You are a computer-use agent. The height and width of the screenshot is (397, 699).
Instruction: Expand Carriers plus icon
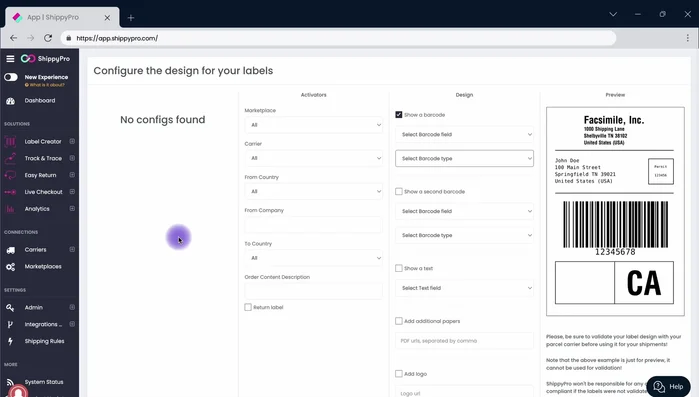click(72, 250)
